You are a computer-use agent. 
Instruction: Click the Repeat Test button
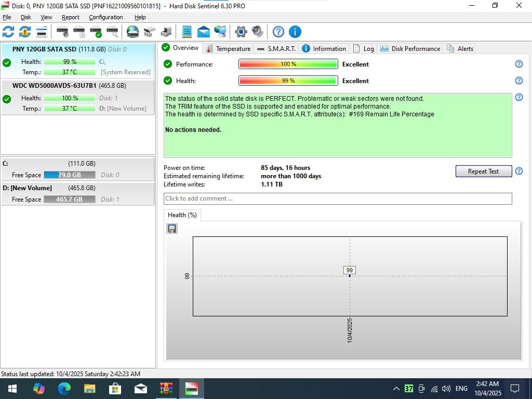point(483,171)
